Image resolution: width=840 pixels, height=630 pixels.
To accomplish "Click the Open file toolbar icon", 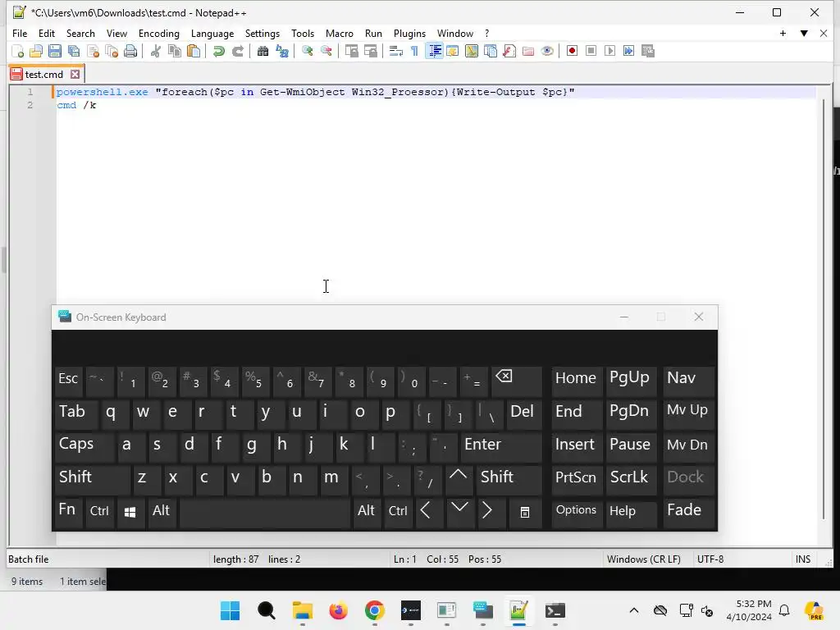I will tap(36, 51).
